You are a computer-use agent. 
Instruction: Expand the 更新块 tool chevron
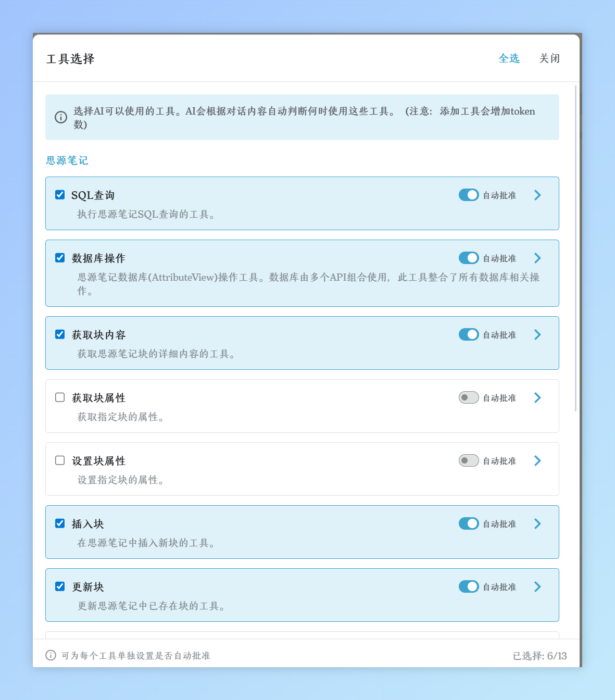click(537, 586)
